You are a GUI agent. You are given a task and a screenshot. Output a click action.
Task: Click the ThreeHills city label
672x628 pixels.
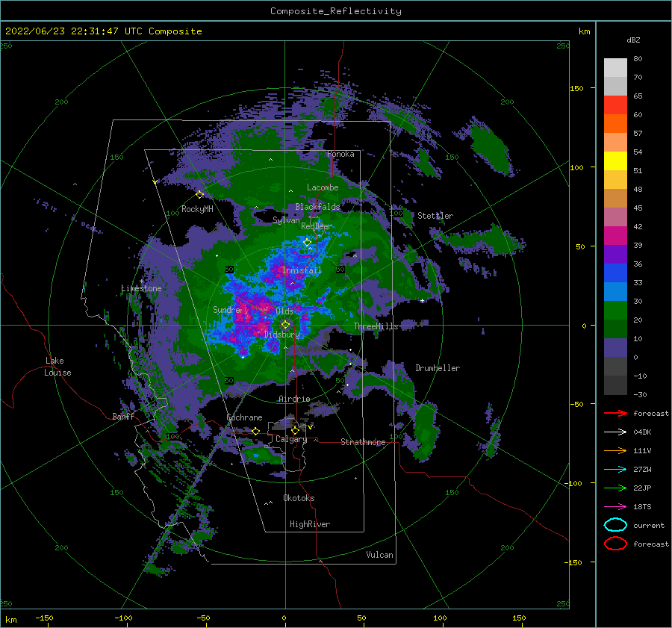coord(376,326)
